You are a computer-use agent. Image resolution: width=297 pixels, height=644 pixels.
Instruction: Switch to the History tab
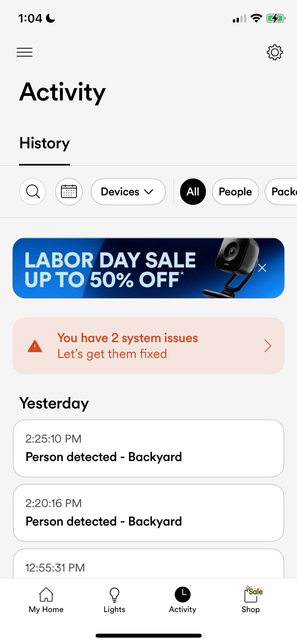tap(45, 144)
